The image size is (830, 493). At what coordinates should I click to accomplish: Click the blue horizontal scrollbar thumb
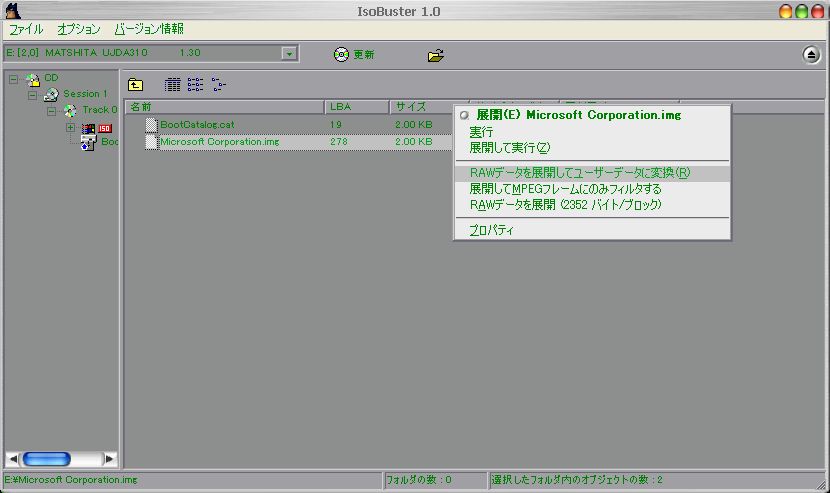coord(47,459)
